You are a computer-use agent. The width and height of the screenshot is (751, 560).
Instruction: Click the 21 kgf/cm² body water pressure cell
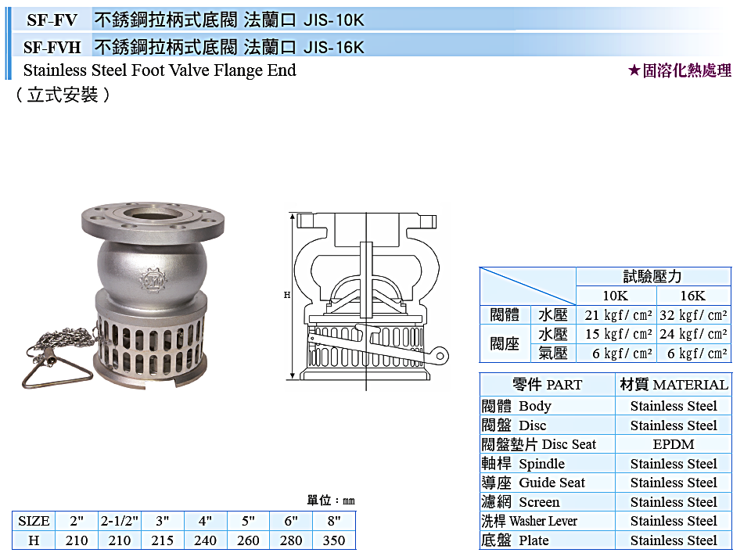pos(617,315)
